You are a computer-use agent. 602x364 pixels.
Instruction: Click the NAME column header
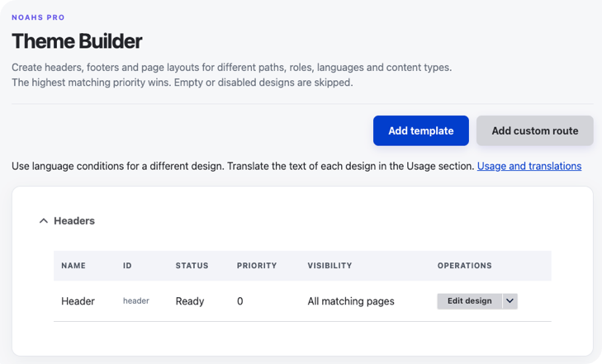tap(73, 266)
